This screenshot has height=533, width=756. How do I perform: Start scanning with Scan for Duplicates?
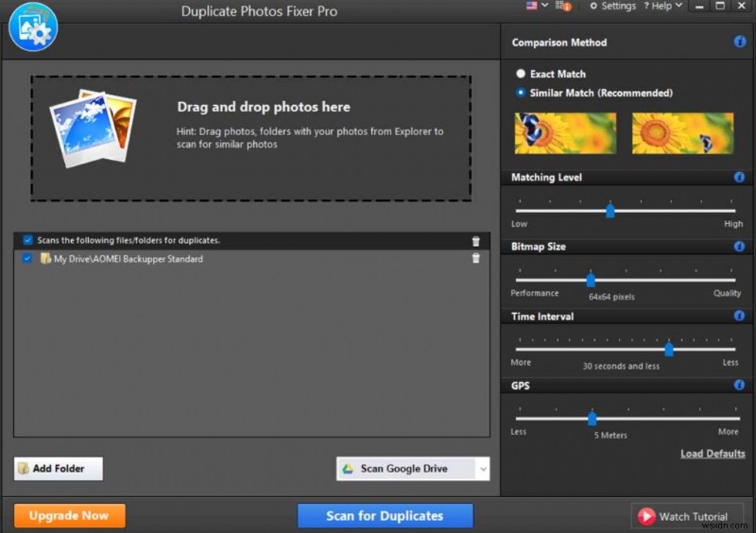click(x=385, y=516)
